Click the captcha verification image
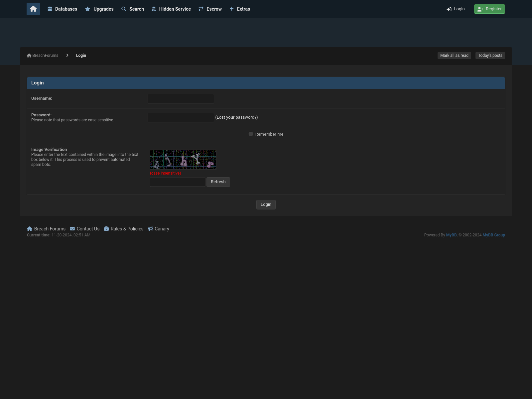 click(x=183, y=160)
